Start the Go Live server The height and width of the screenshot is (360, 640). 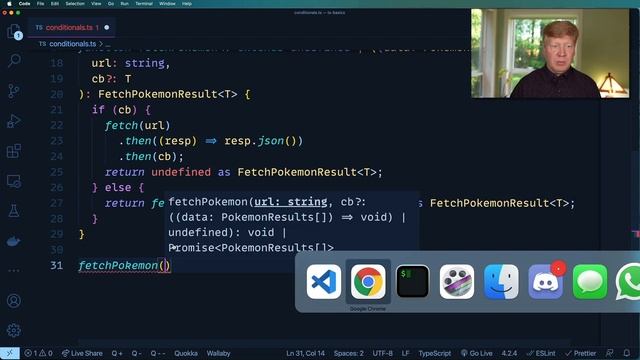tap(476, 353)
